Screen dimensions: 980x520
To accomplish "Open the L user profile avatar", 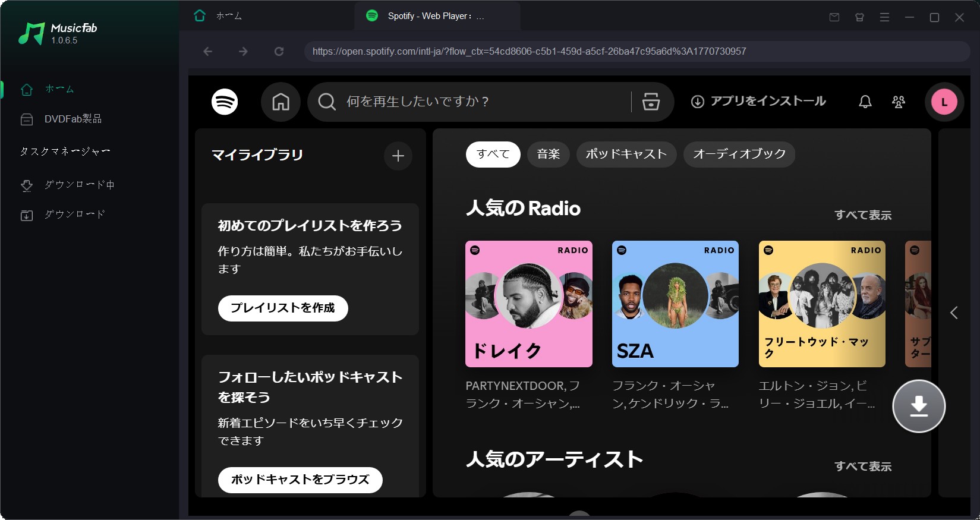I will (x=944, y=102).
